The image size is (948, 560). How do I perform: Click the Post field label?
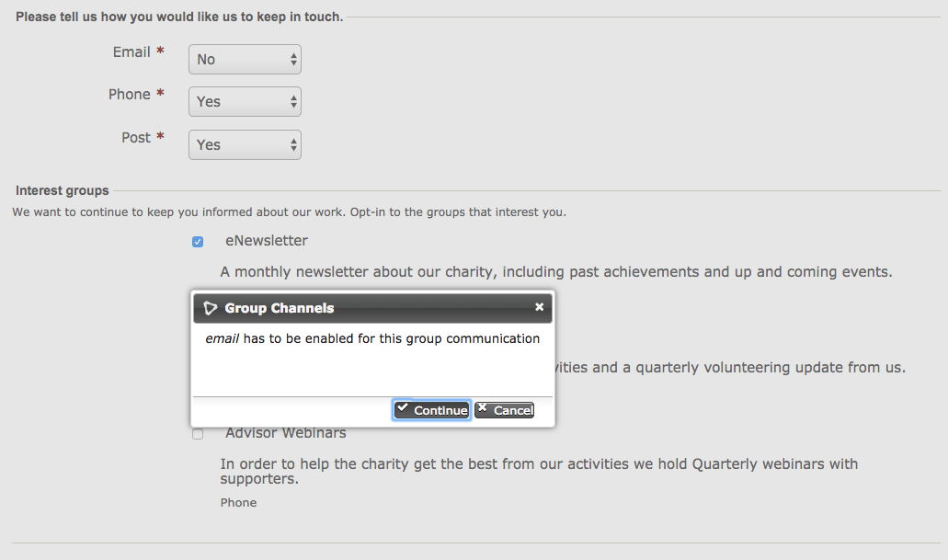pyautogui.click(x=136, y=138)
